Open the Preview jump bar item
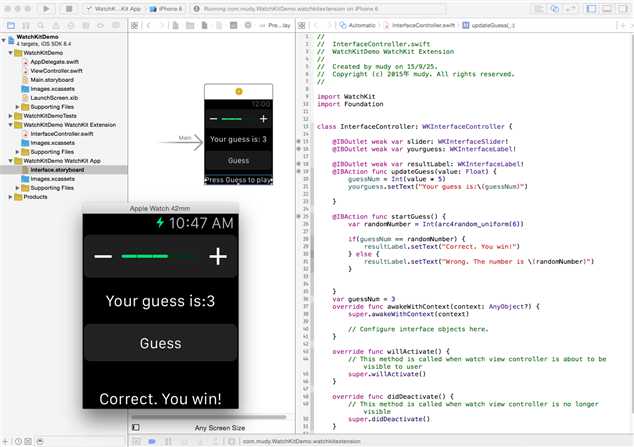The width and height of the screenshot is (634, 447). pos(275,25)
